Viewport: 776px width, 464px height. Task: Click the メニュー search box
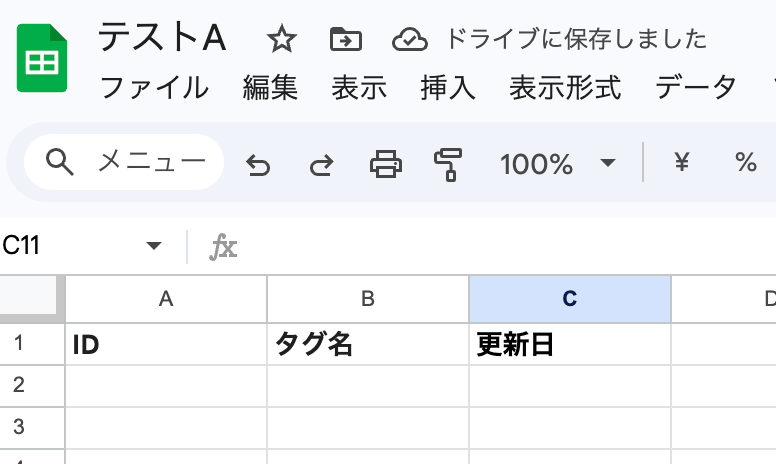pyautogui.click(x=124, y=162)
